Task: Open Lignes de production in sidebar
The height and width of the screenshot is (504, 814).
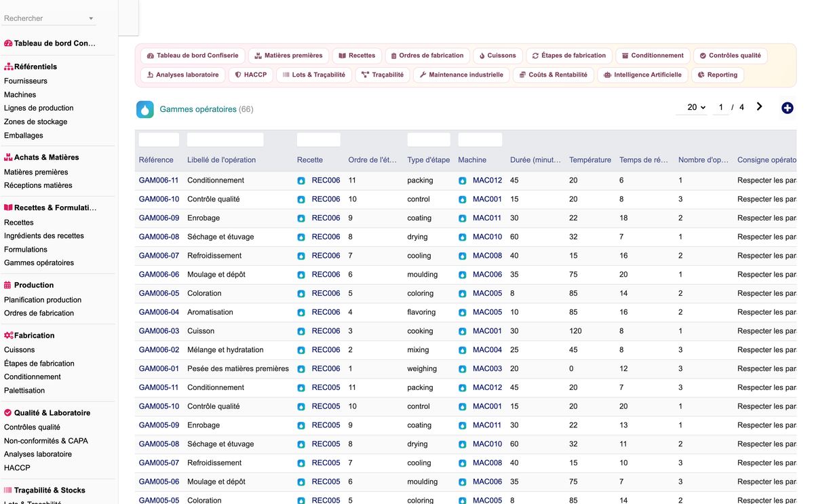Action: (x=39, y=108)
